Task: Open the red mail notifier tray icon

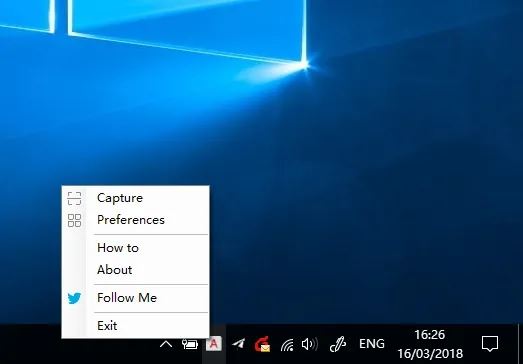Action: 262,344
